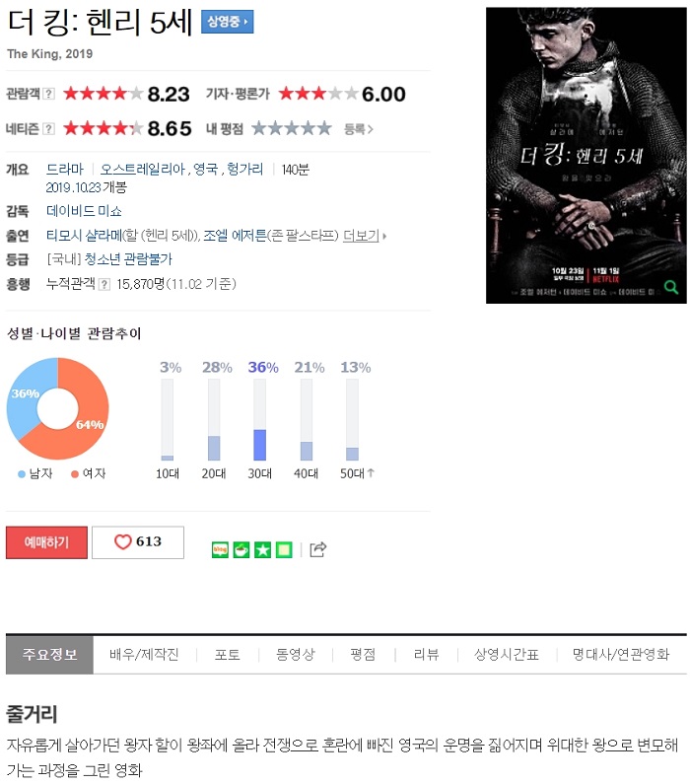Open the 상영시간표 tab
Image resolution: width=690 pixels, height=784 pixels.
pyautogui.click(x=506, y=654)
